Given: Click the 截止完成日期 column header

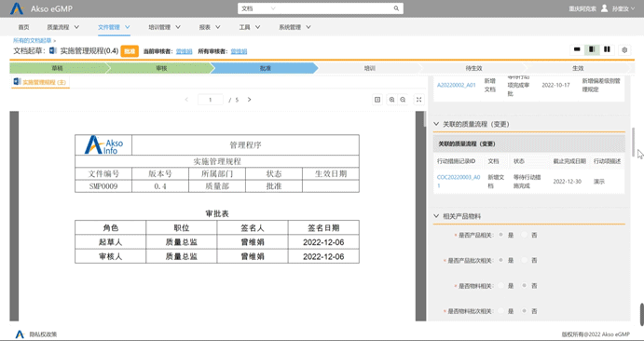Looking at the screenshot, I should tap(569, 161).
